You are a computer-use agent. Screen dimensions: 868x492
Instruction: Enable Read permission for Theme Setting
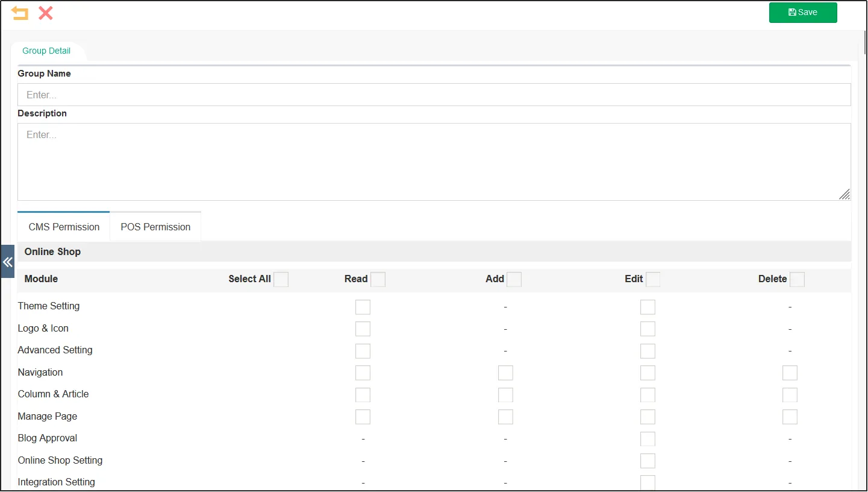[363, 307]
